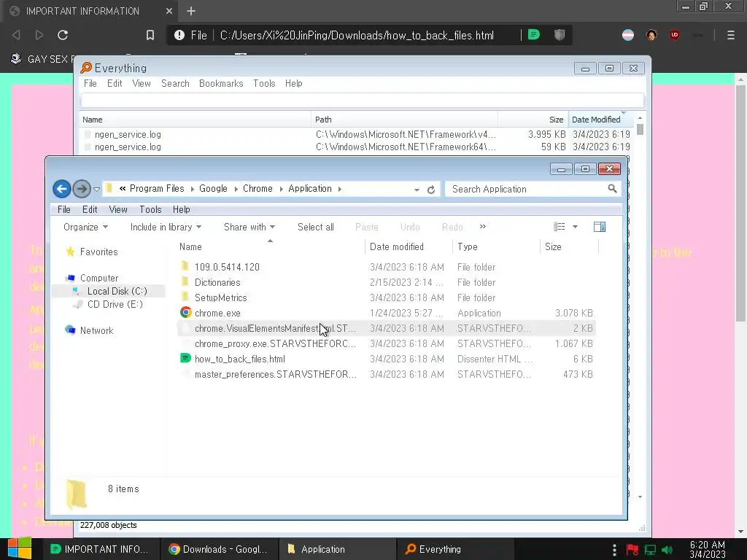Screen dimensions: 747x560
Task: Open the Windows Start button
Action: (x=19, y=548)
